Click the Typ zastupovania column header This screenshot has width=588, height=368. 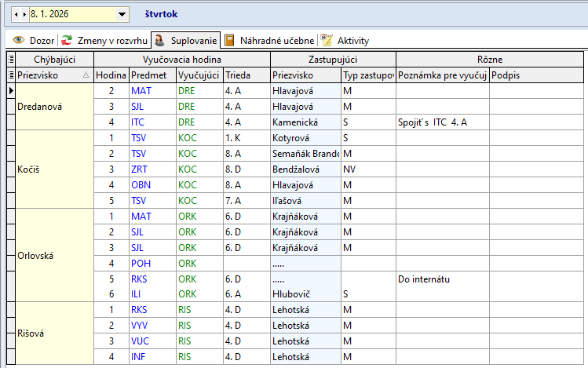coord(367,75)
